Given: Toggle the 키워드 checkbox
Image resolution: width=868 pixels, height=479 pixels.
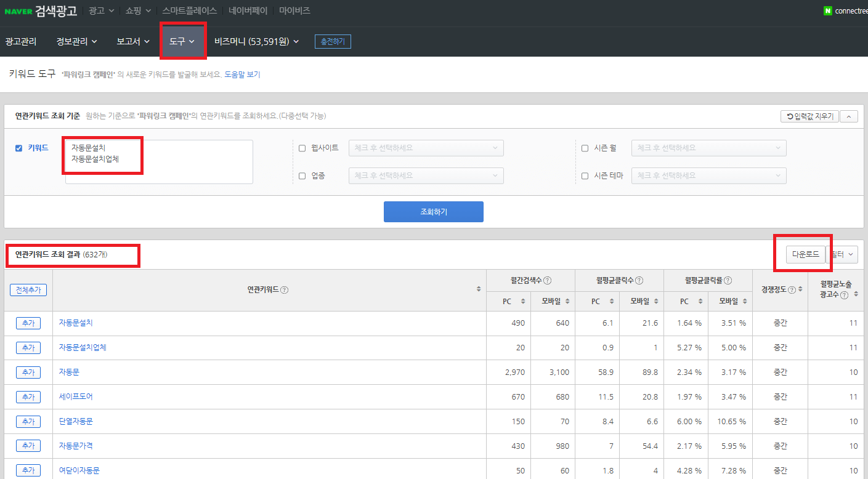Looking at the screenshot, I should [18, 148].
